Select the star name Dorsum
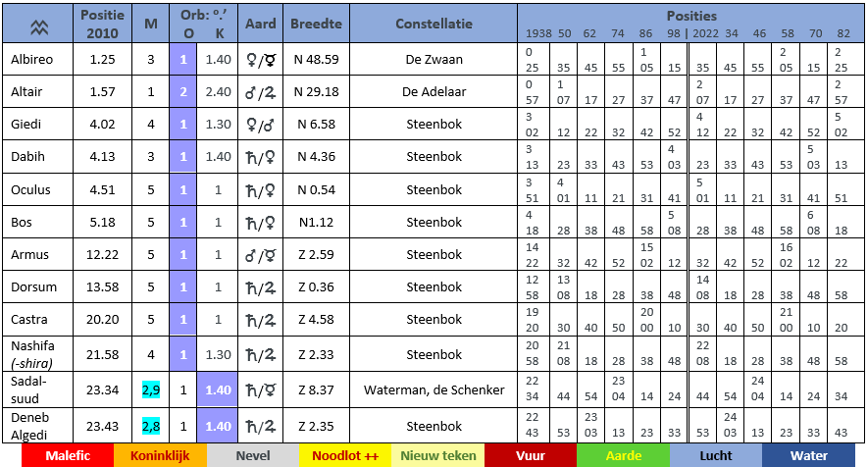The height and width of the screenshot is (467, 868). pyautogui.click(x=33, y=287)
